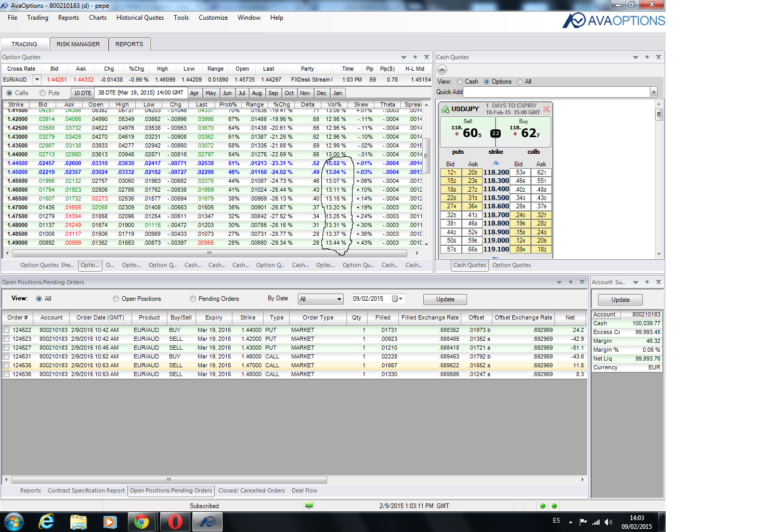Close the Open Positions/Pending Orders panel
Viewport: 780px width, 532px height.
582,282
